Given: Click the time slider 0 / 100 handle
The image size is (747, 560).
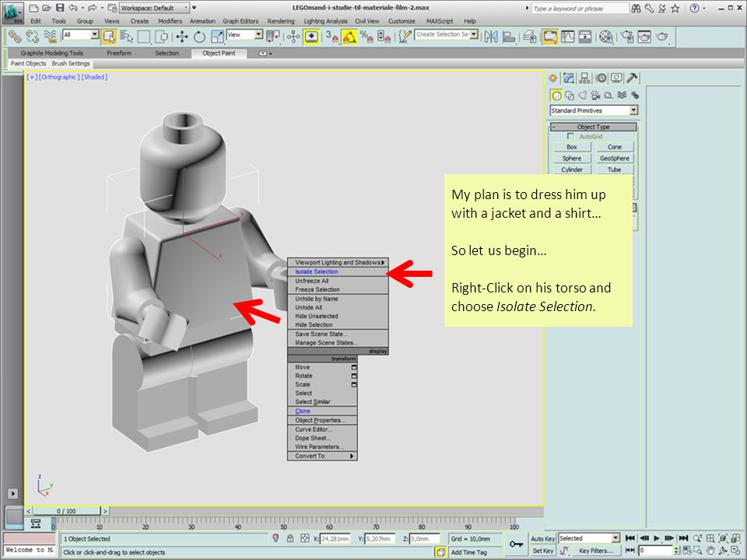Looking at the screenshot, I should point(66,512).
